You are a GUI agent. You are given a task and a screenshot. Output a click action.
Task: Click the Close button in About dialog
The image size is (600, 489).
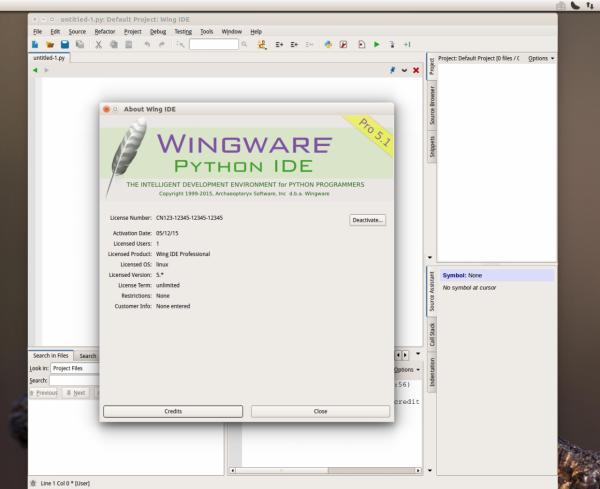point(320,411)
